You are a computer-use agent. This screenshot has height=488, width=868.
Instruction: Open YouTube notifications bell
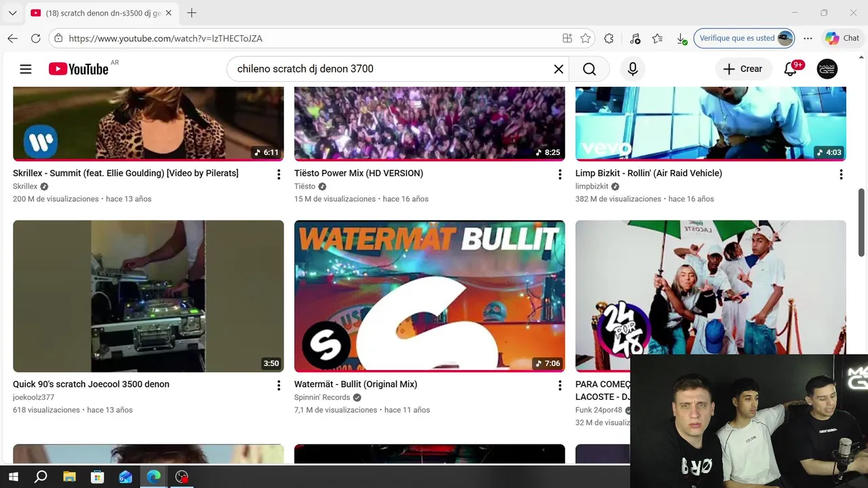pos(791,69)
